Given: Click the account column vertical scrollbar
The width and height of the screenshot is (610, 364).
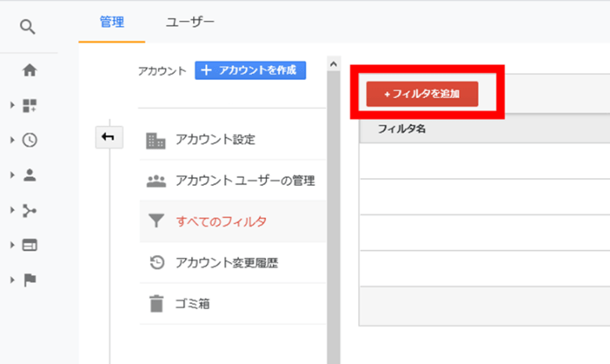Looking at the screenshot, I should (334, 217).
